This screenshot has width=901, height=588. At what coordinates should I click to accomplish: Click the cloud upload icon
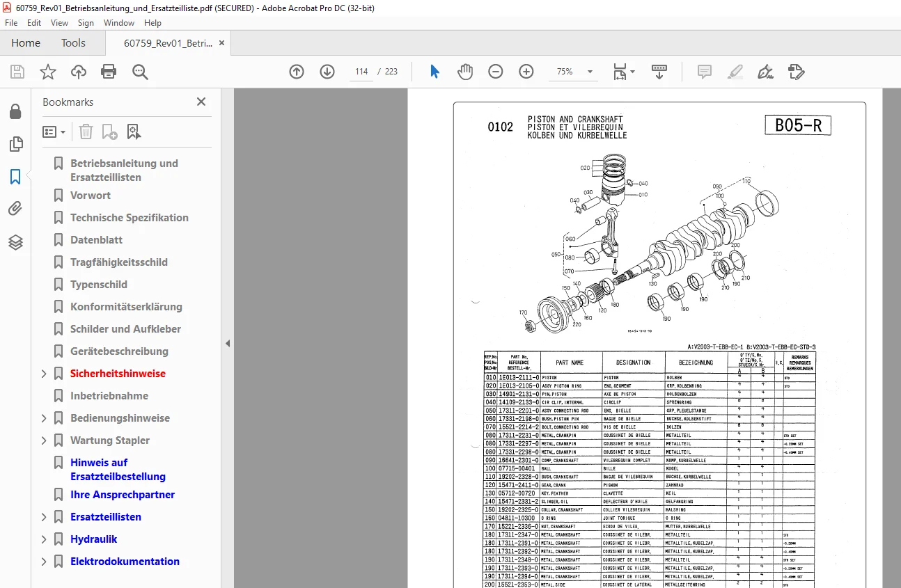point(79,72)
